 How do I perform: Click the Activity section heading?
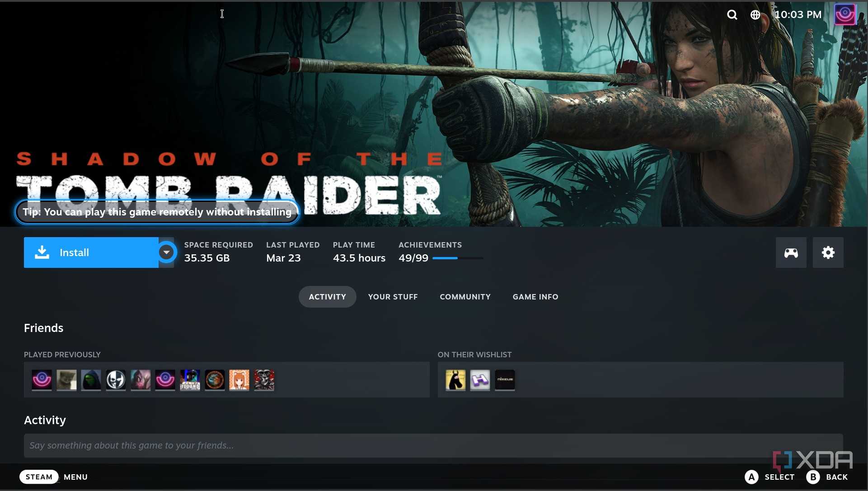[x=45, y=420]
